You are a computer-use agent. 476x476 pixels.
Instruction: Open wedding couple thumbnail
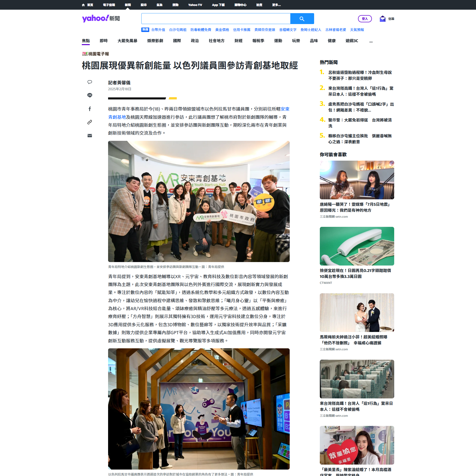tap(357, 313)
